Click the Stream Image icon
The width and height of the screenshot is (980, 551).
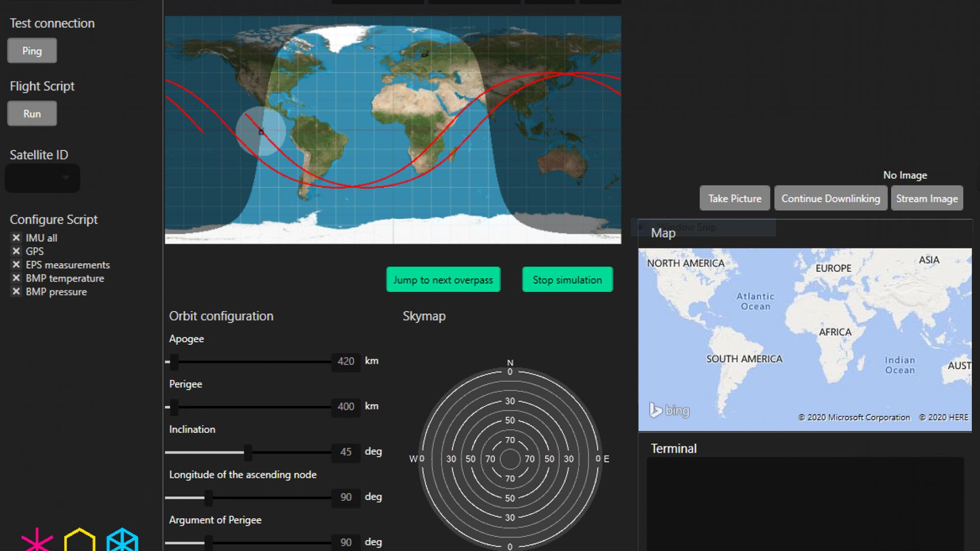pos(927,198)
